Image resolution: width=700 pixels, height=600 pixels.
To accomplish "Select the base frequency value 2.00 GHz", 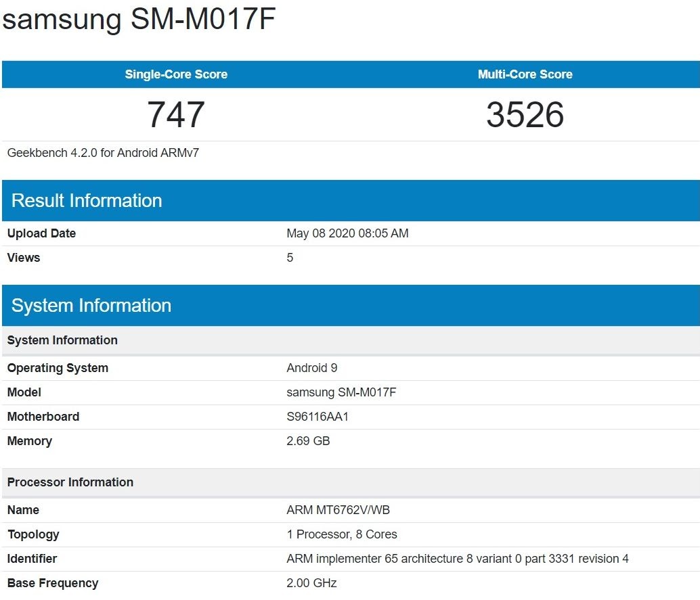I will coord(311,583).
